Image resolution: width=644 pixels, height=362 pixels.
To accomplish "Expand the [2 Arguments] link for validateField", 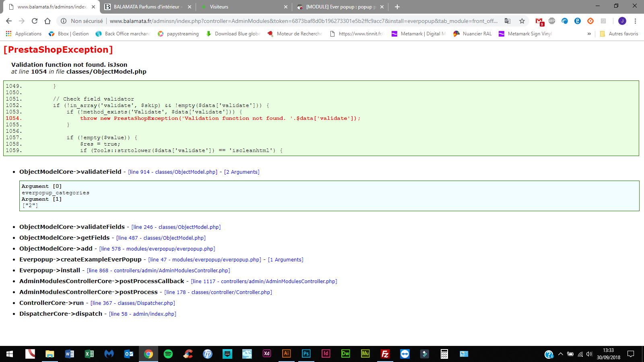I will pyautogui.click(x=242, y=172).
